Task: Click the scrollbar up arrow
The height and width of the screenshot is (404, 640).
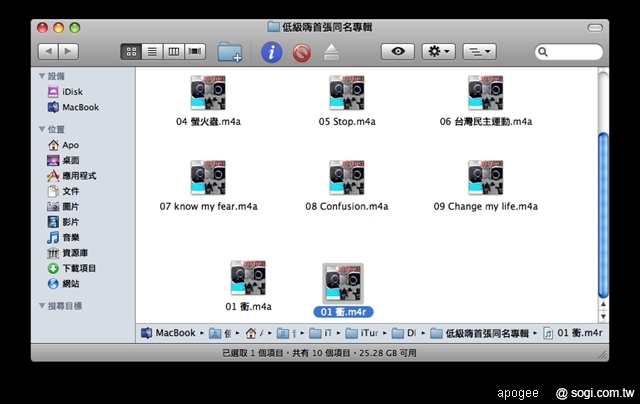Action: [603, 304]
